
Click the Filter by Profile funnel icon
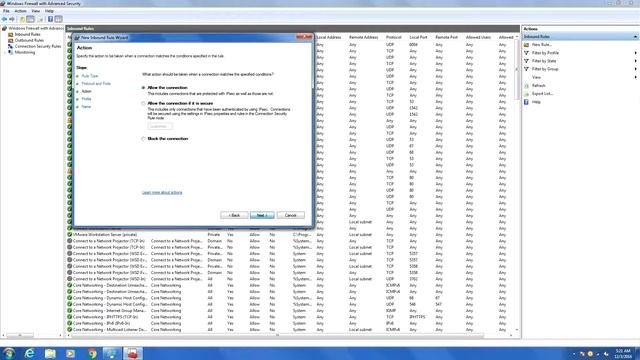coord(527,53)
